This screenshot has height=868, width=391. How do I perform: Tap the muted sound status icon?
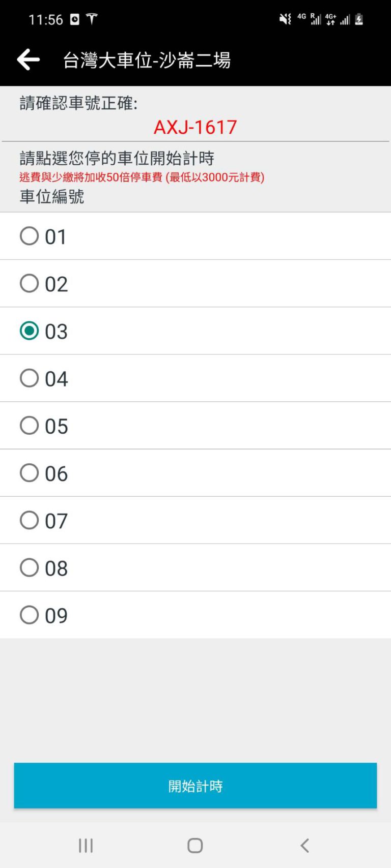(285, 19)
